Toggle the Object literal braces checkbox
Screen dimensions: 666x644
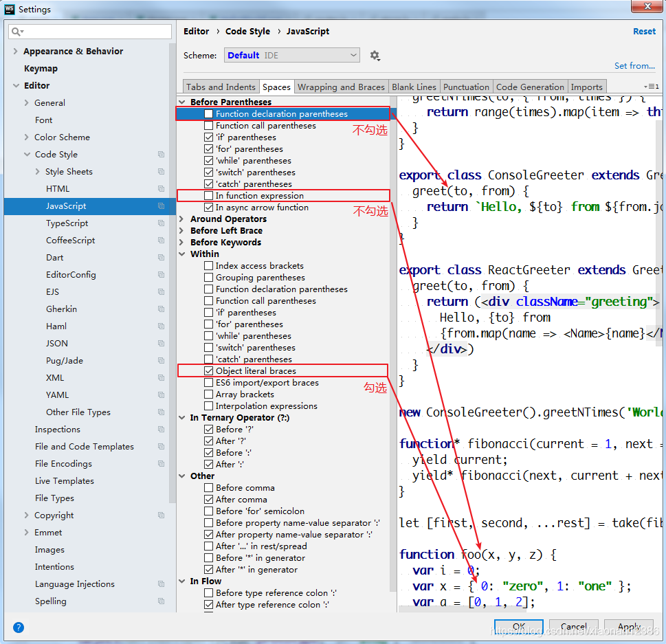(208, 371)
